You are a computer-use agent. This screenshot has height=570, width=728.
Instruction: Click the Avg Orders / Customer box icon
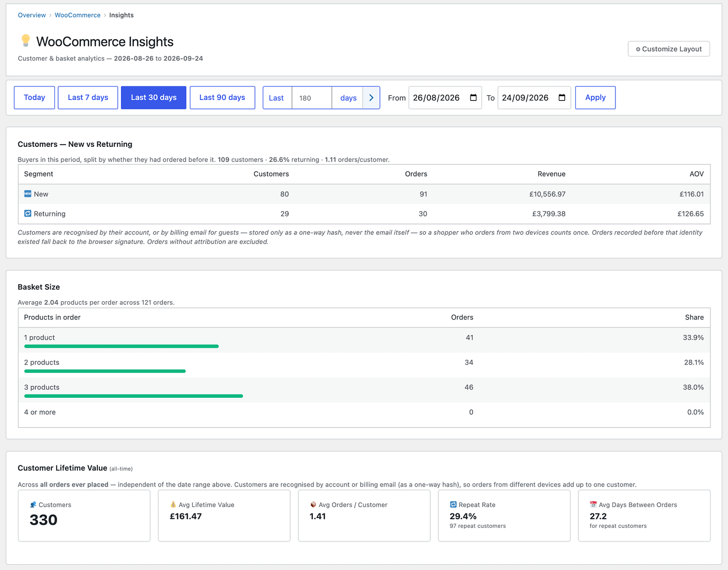[313, 504]
